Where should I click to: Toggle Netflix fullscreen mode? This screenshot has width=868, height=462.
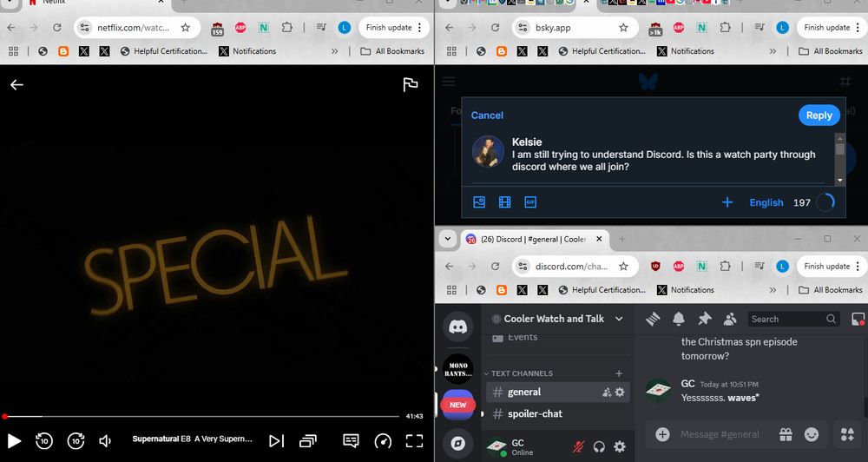click(x=414, y=441)
